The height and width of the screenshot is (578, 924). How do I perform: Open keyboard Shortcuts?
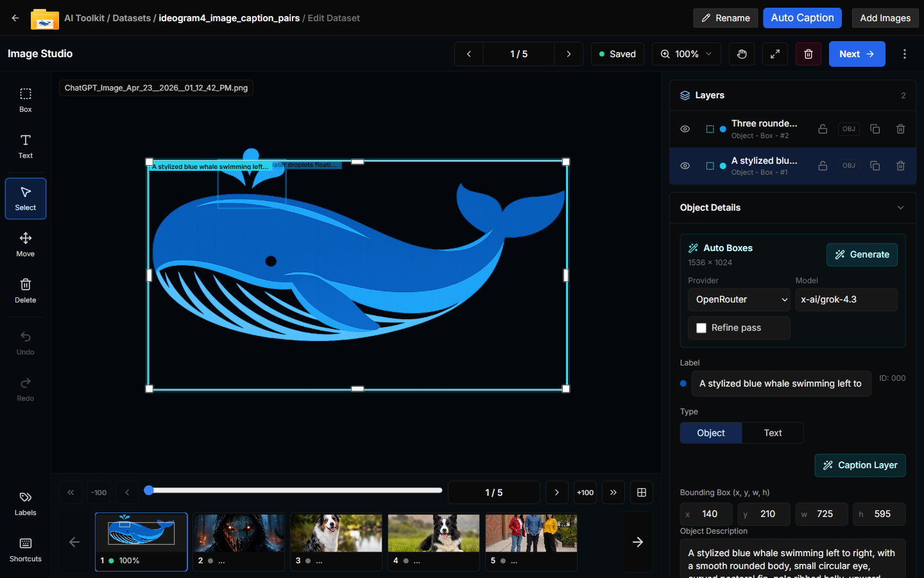point(26,550)
